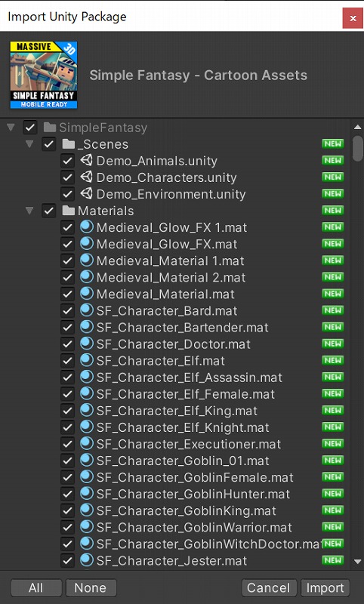
Task: Uncheck the _Scenes folder checkbox
Action: tap(49, 144)
